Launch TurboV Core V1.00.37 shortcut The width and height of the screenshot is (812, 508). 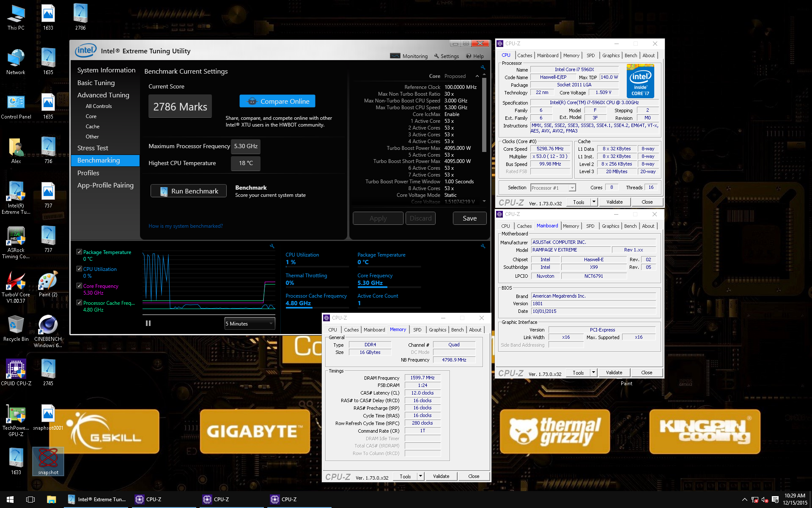(x=16, y=287)
